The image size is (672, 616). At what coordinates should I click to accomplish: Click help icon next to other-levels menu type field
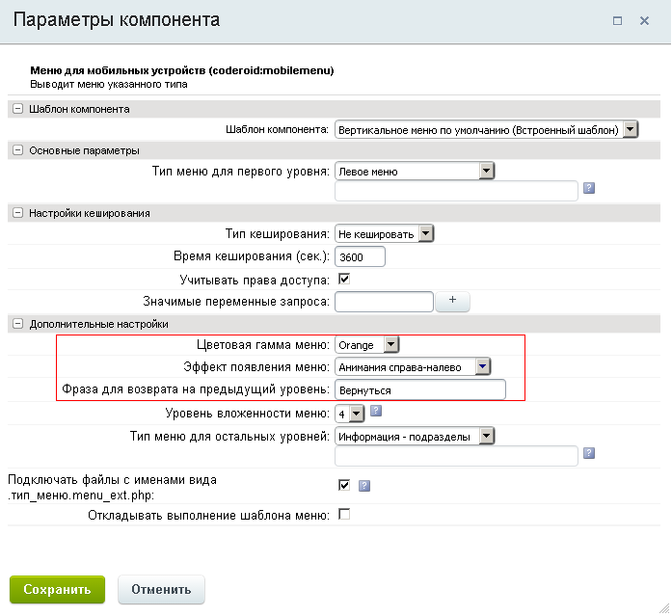[x=589, y=453]
